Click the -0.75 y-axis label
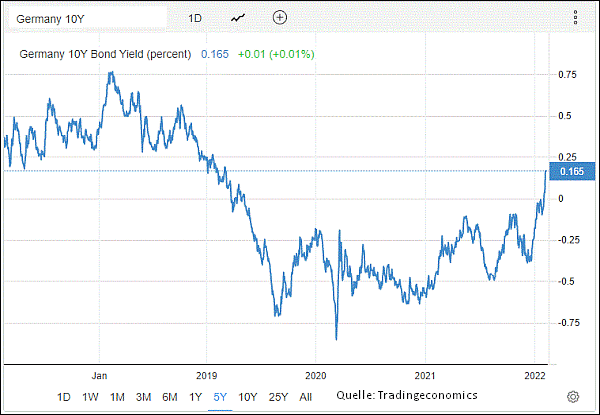The width and height of the screenshot is (600, 415). [568, 323]
